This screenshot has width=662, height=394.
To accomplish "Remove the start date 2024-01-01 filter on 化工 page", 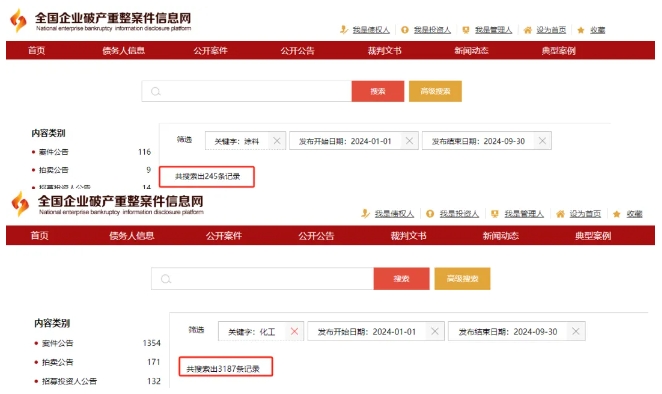I will [x=435, y=332].
